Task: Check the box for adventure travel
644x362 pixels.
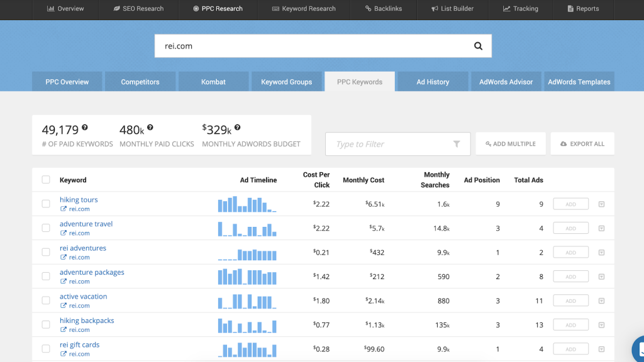Action: click(x=45, y=228)
